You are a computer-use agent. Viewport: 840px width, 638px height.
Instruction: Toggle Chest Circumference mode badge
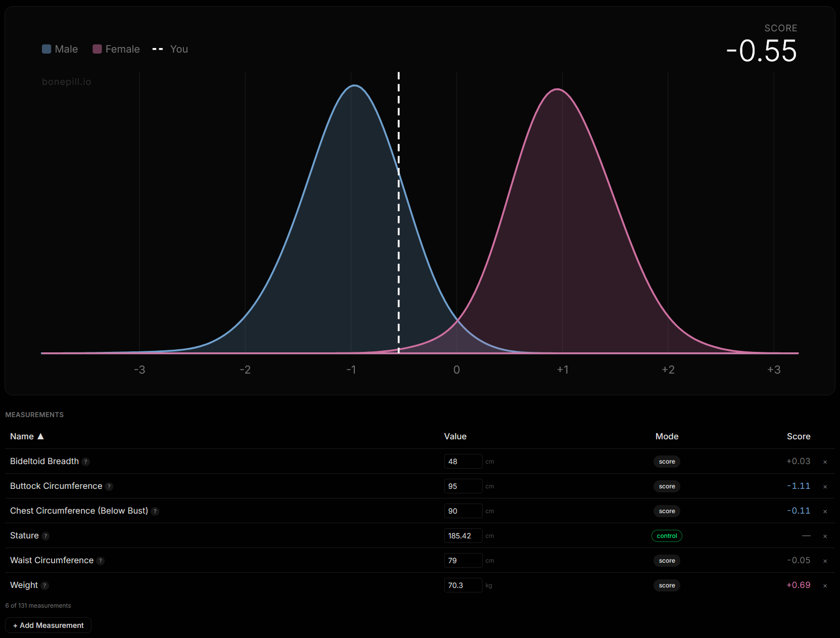(667, 511)
